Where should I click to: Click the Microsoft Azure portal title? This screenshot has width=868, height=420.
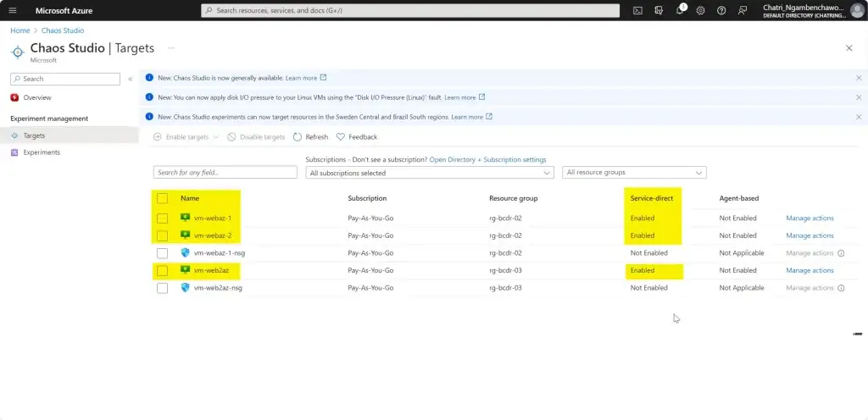(x=64, y=10)
